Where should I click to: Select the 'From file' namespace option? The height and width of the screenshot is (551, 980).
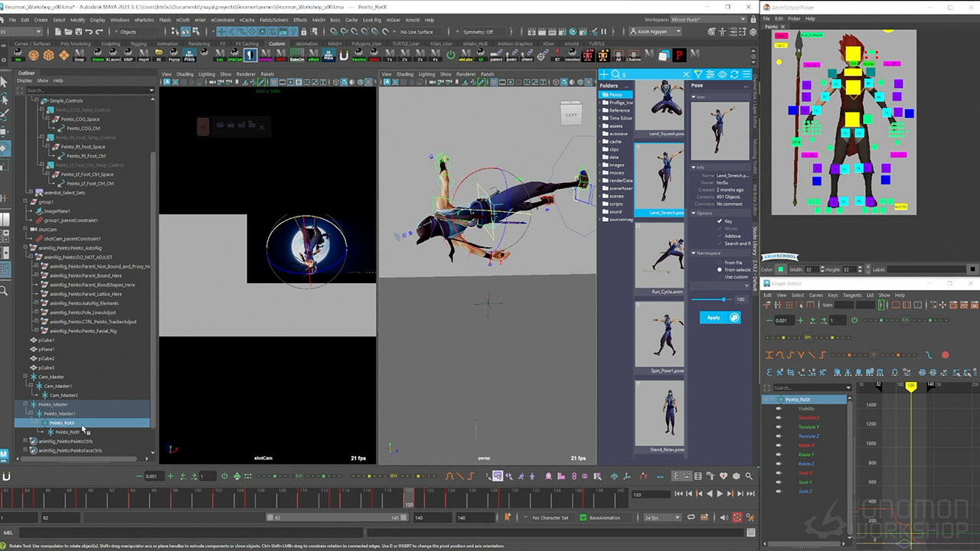click(720, 262)
